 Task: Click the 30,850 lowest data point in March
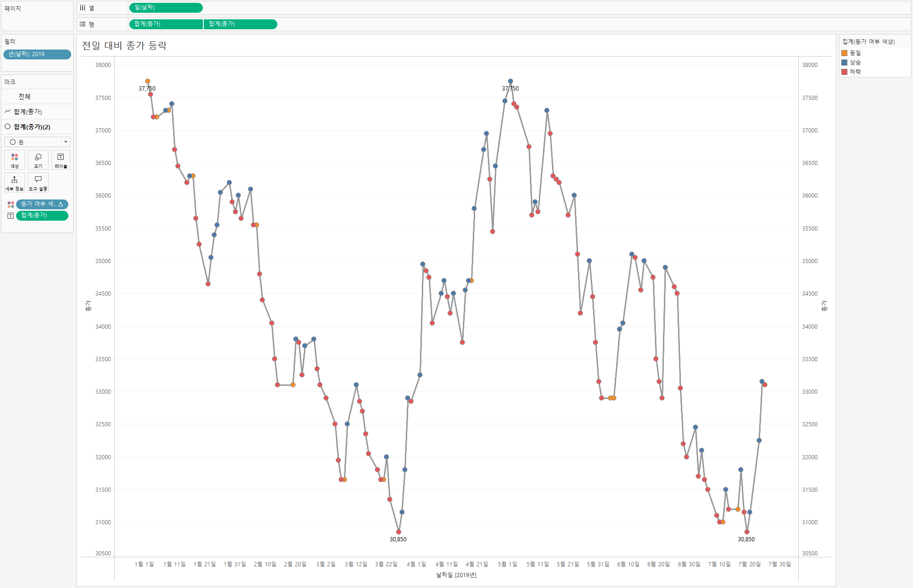pyautogui.click(x=399, y=531)
